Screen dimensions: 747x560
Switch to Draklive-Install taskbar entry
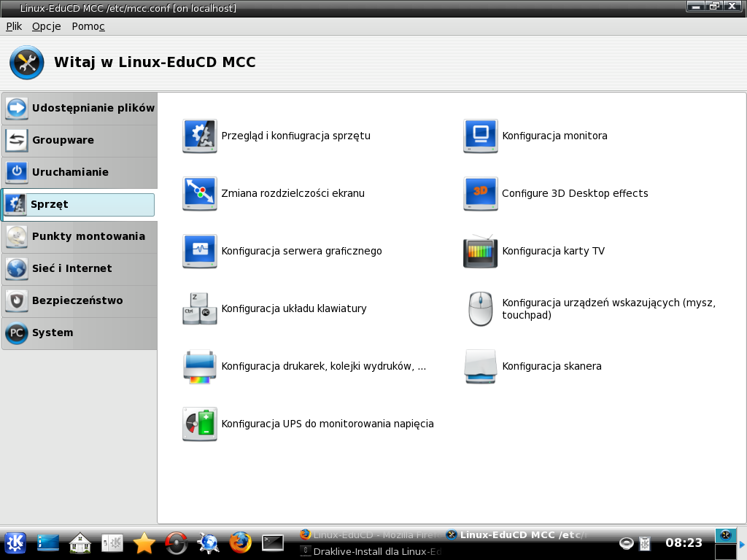[371, 551]
